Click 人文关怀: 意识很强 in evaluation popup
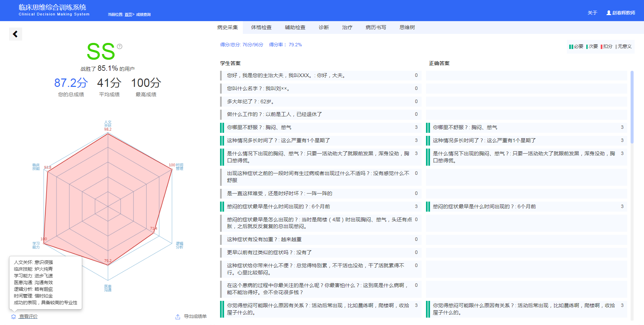The image size is (644, 325). (33, 262)
